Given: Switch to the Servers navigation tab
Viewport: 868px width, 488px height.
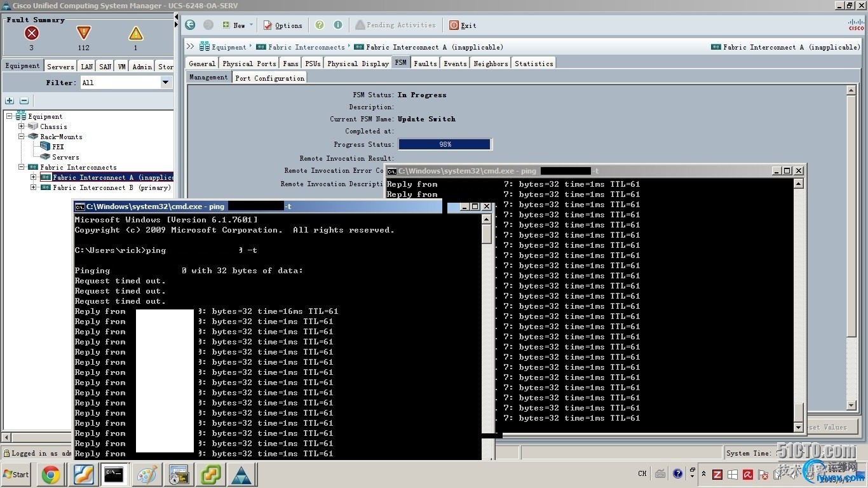Looking at the screenshot, I should point(60,66).
